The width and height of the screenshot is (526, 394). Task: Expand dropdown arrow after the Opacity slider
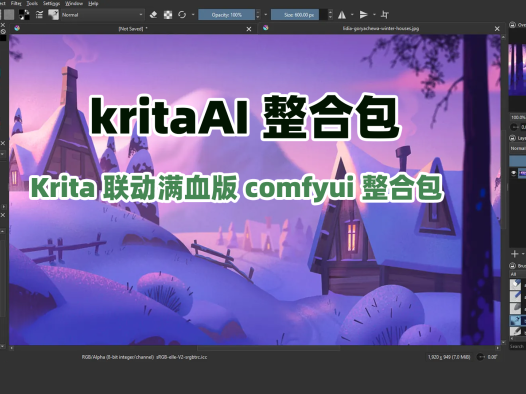coord(266,15)
